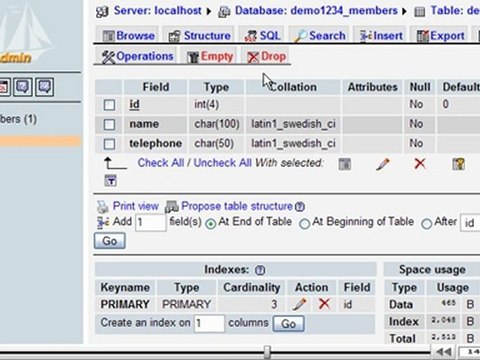Screen dimensions: 480x360
Task: Click the red X to drop PRIMARY index
Action: 324,304
